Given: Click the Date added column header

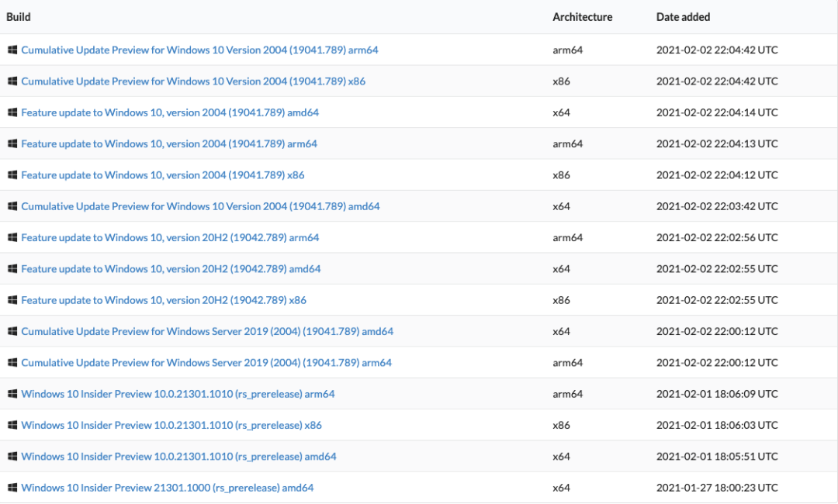Looking at the screenshot, I should point(683,17).
